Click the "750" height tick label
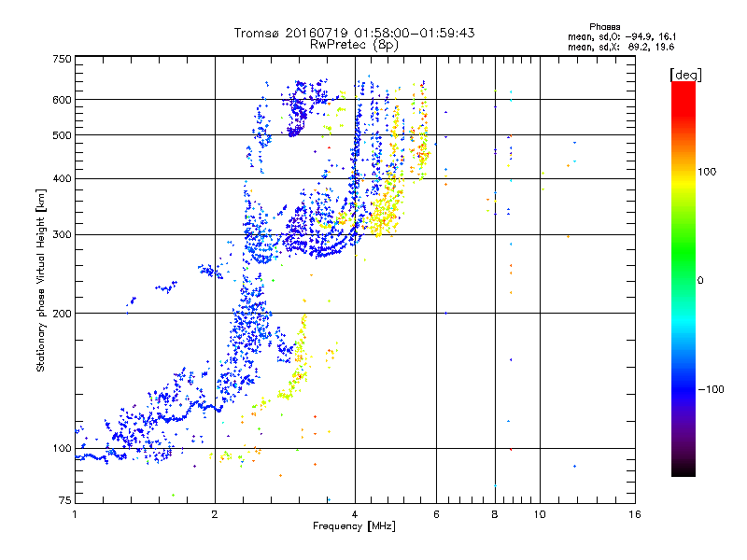Viewport: 747px width, 560px height. coord(62,59)
